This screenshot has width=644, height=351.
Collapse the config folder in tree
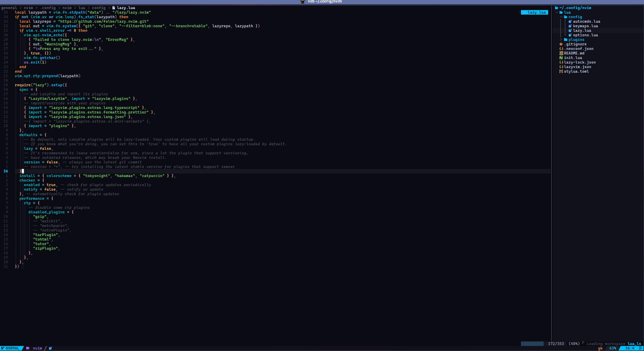[x=561, y=17]
